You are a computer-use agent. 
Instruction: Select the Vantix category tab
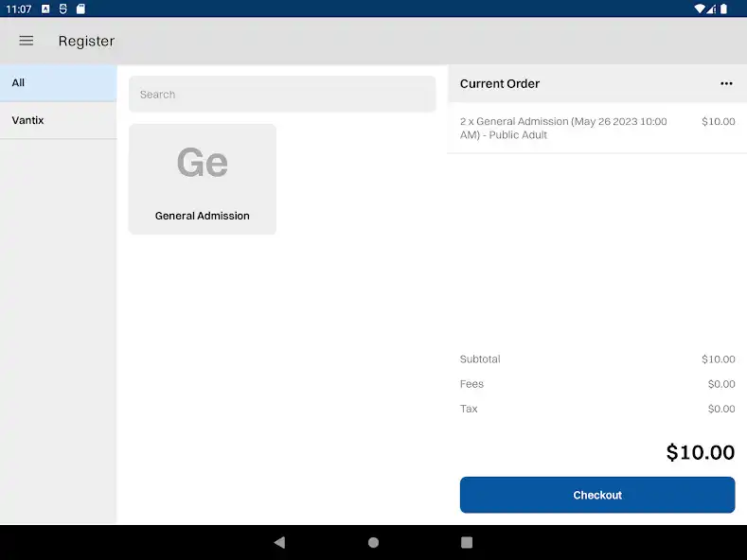point(58,120)
